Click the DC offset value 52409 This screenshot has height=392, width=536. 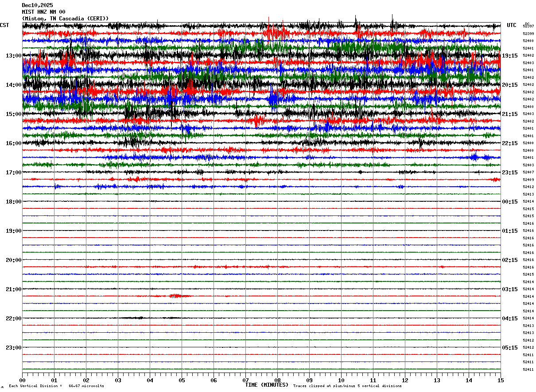(528, 180)
